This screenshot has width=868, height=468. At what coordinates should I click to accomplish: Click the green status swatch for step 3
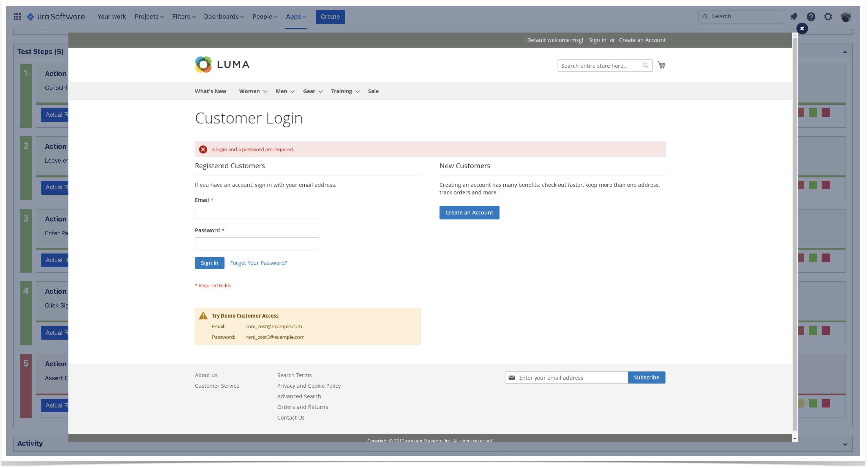point(812,258)
